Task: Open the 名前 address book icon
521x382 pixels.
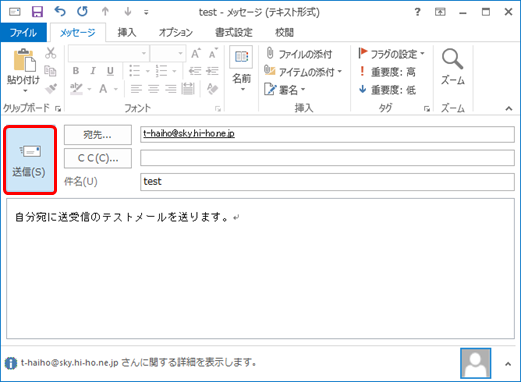Action: [241, 56]
